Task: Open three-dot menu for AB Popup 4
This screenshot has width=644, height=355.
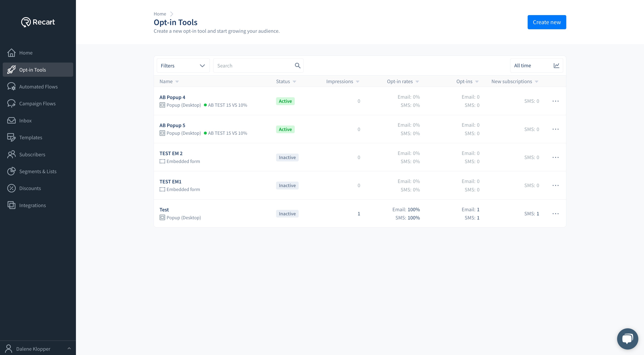Action: 556,101
